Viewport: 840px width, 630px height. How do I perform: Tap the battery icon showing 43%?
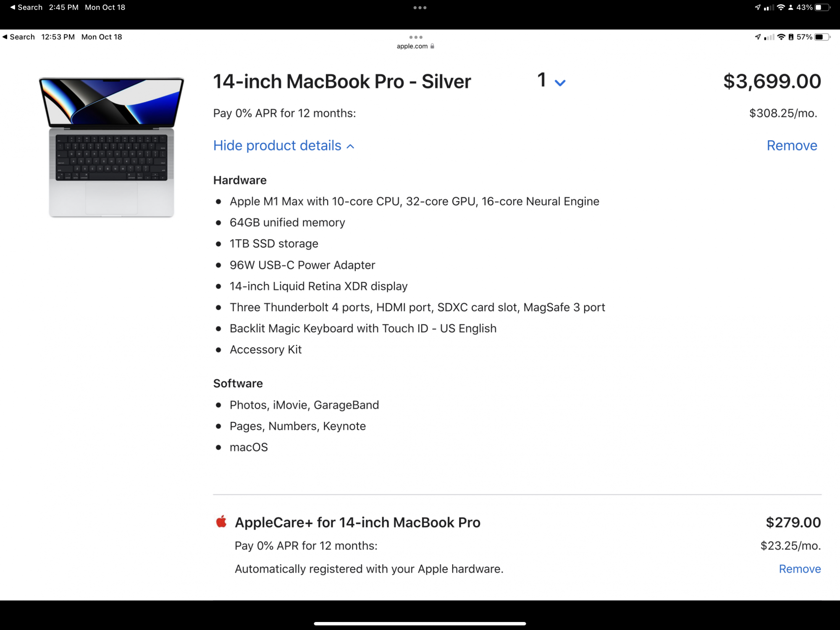[x=822, y=8]
